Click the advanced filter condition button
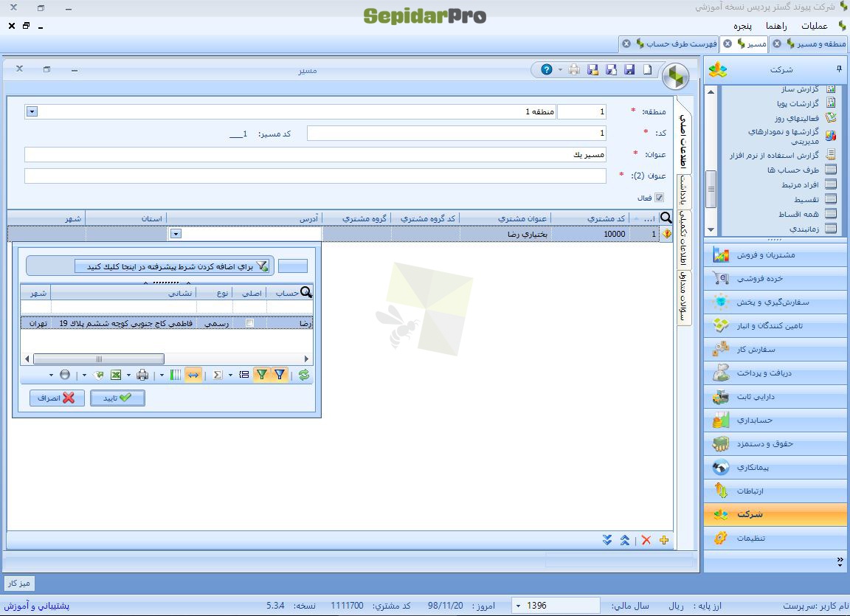Viewport: 850px width, 616px height. click(173, 266)
